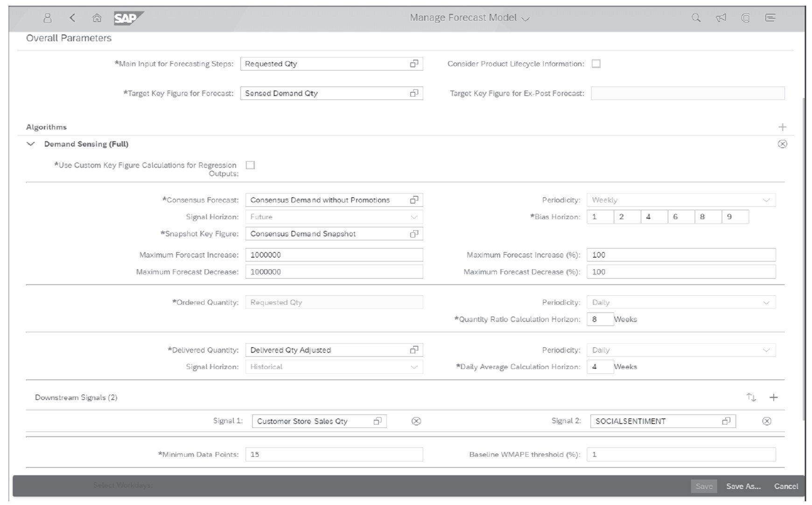Open value help for Signal 2 field
The height and width of the screenshot is (505, 812).
click(726, 421)
